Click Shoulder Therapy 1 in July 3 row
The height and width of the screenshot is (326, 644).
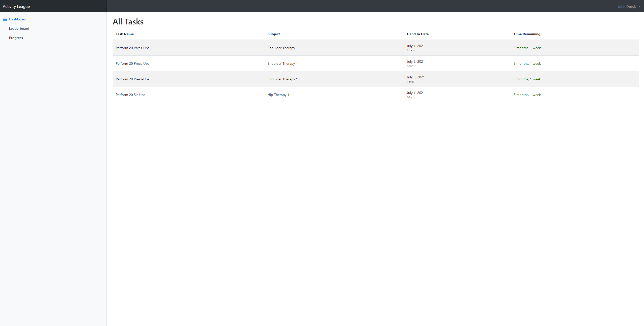coord(283,79)
